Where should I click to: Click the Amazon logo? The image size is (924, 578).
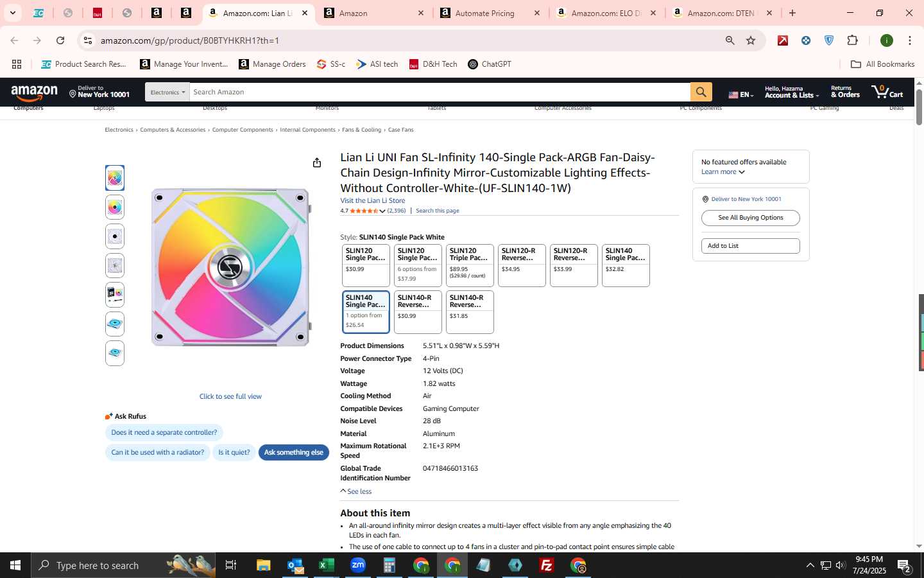click(35, 93)
